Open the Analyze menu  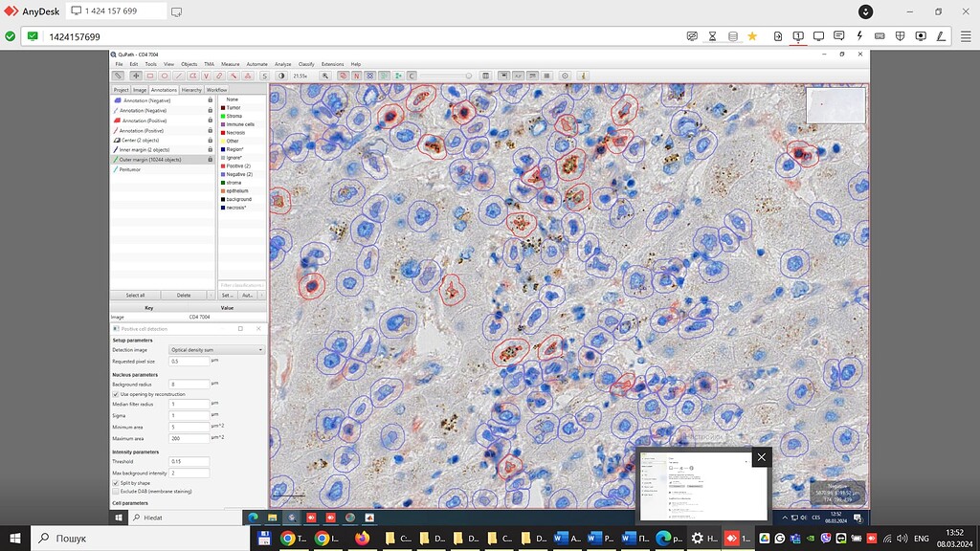click(282, 64)
